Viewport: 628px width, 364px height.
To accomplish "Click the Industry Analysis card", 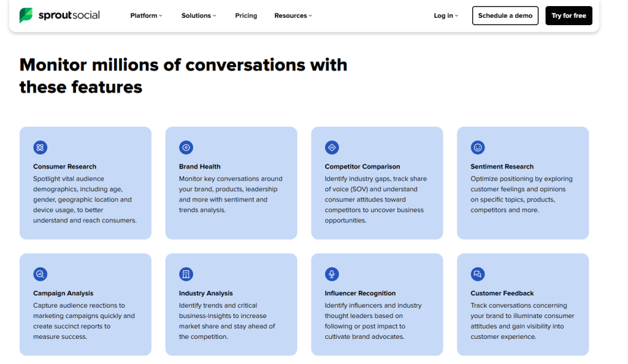I will (231, 305).
